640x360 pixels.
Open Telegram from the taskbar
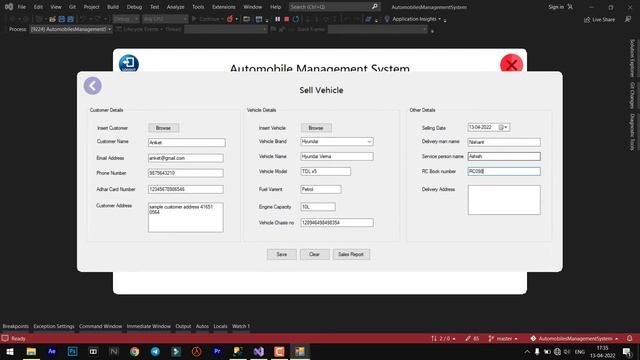click(155, 351)
